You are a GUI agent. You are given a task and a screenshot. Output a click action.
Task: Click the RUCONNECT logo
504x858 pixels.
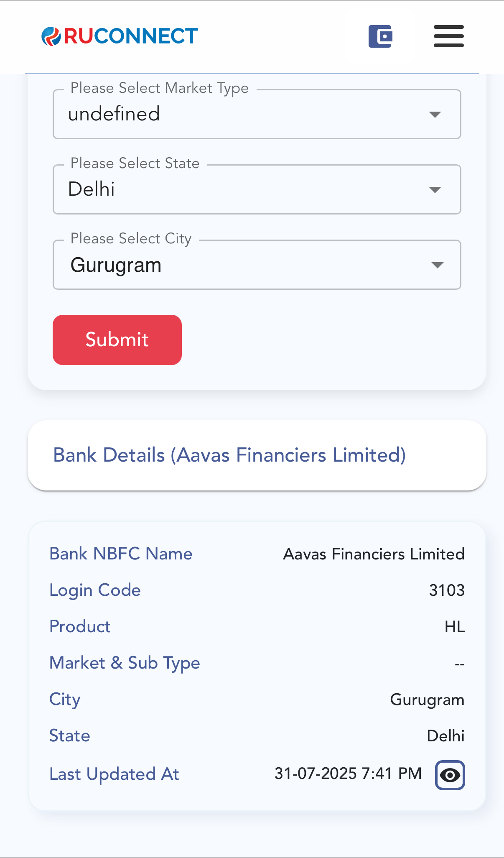(x=120, y=36)
